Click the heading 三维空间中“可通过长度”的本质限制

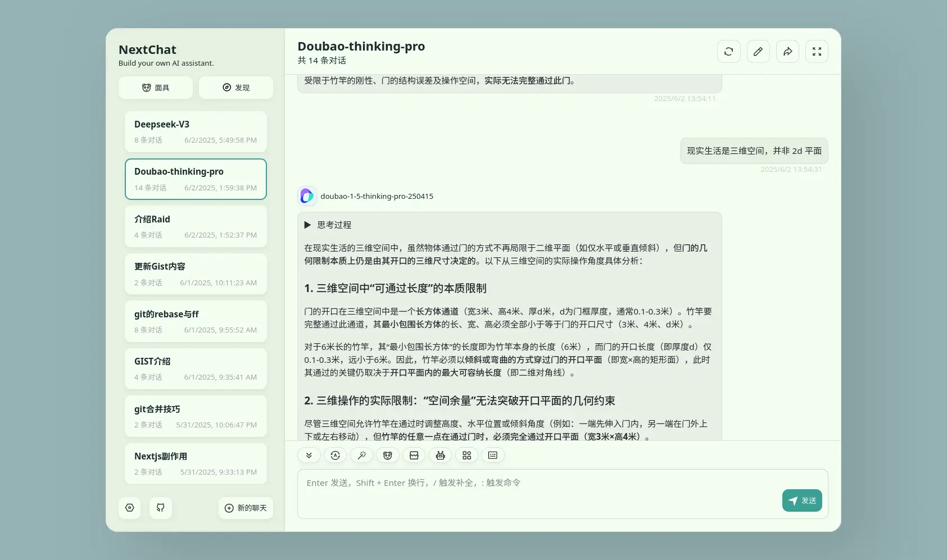[395, 288]
